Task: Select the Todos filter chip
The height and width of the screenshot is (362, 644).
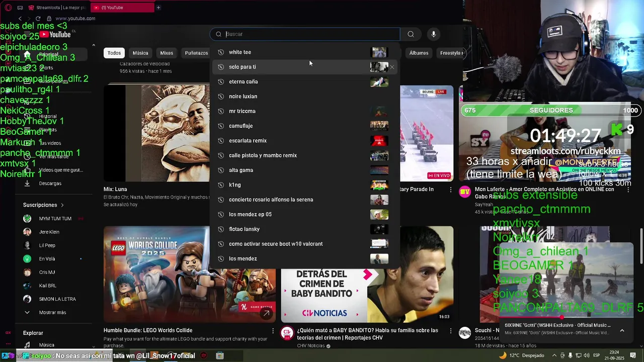Action: point(114,53)
